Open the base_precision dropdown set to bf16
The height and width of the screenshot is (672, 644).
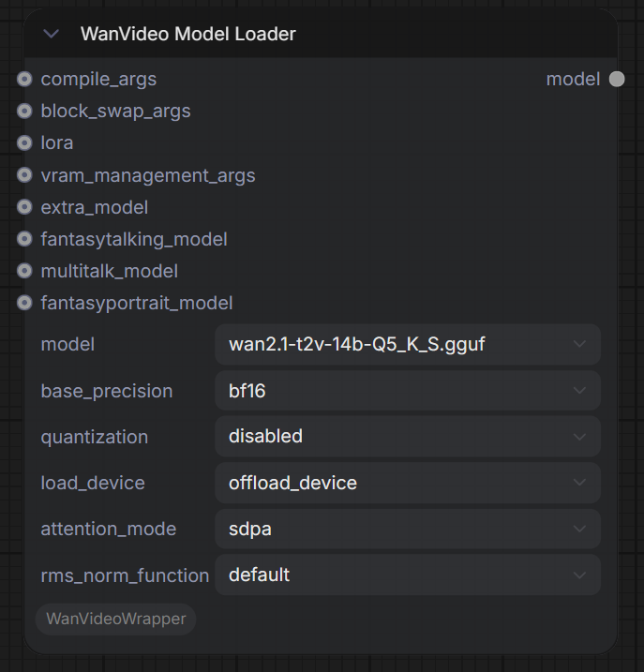tap(408, 391)
